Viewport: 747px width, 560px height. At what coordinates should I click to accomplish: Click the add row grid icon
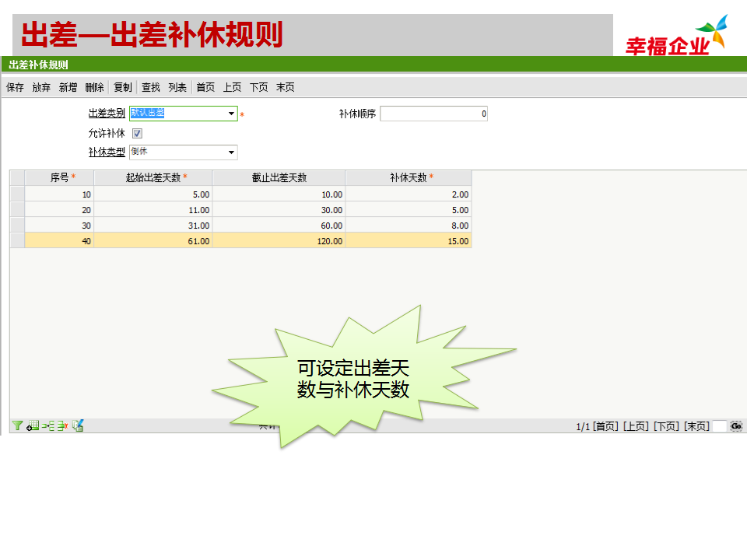point(33,425)
